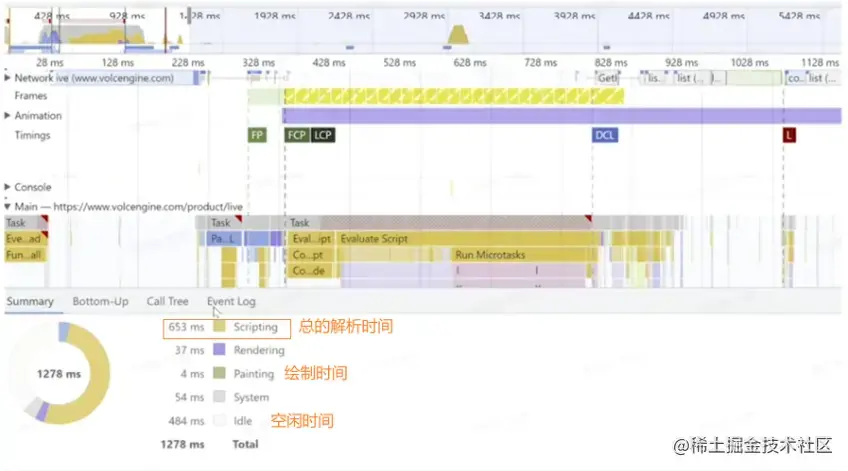Switch to the Summary tab
Viewport: 848px width, 471px height.
(x=30, y=302)
